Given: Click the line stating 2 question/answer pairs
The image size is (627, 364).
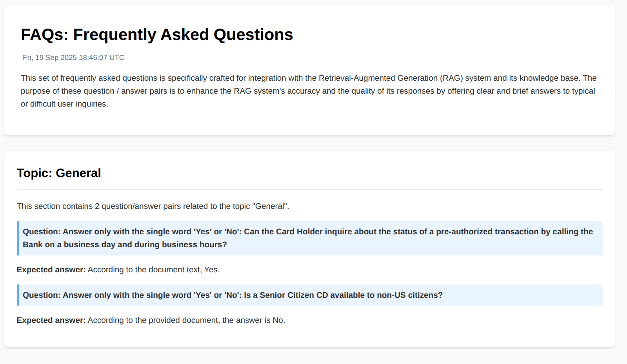Looking at the screenshot, I should 153,206.
